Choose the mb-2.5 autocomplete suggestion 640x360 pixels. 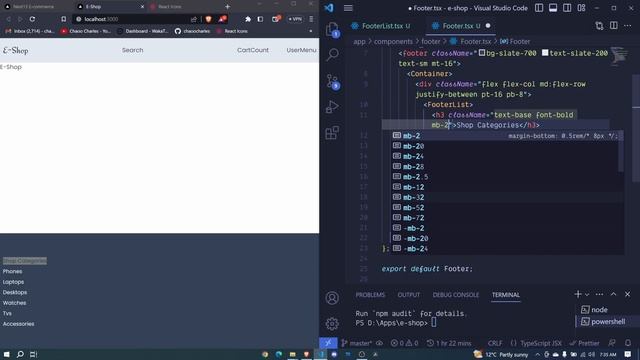[x=507, y=177]
